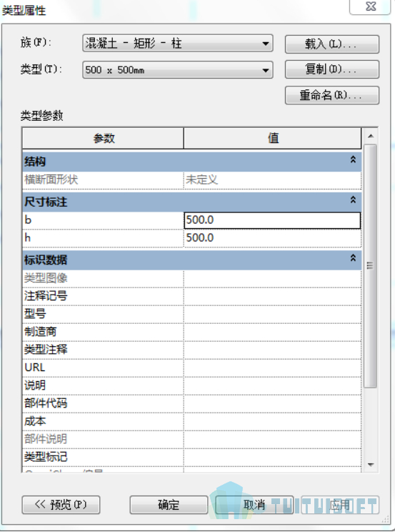Click the 类型图像 value cell
Screen dimensions: 395x532
272,278
